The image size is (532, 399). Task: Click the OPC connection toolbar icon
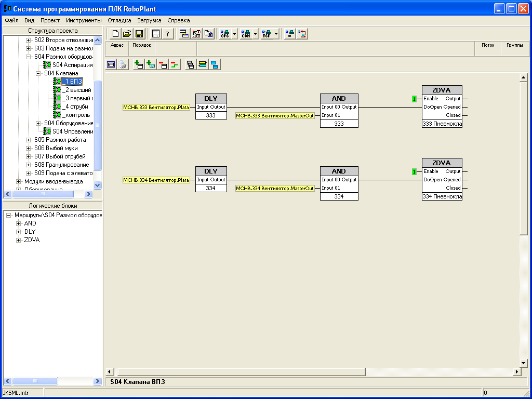[225, 34]
